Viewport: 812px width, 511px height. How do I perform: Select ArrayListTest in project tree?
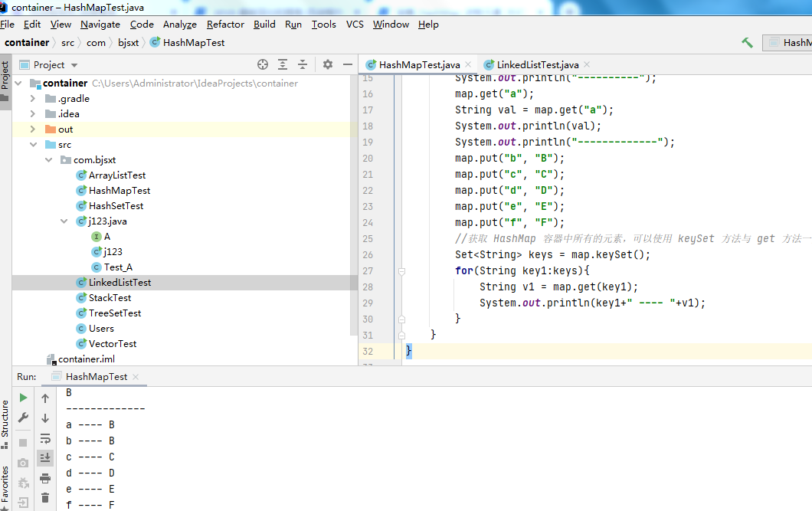coord(117,175)
